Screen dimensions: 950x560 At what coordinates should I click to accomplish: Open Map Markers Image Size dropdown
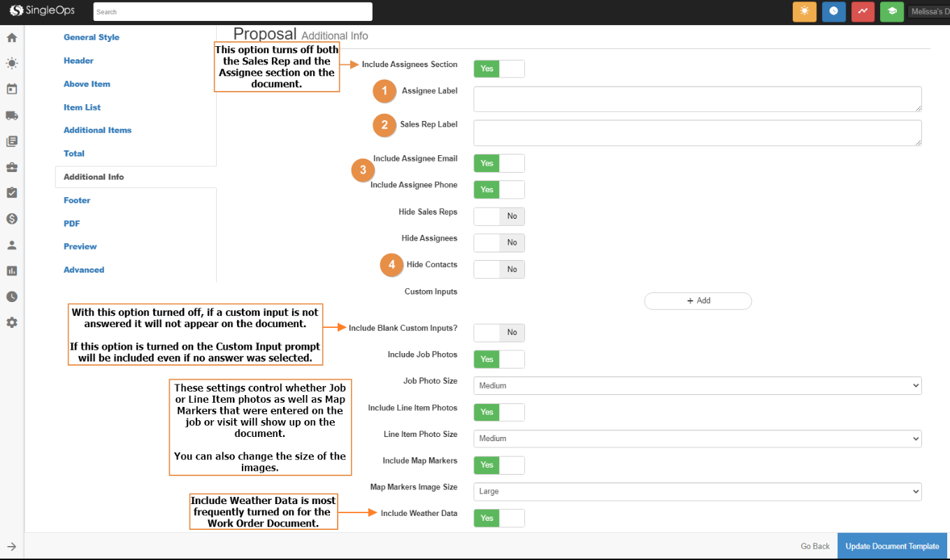(x=697, y=491)
